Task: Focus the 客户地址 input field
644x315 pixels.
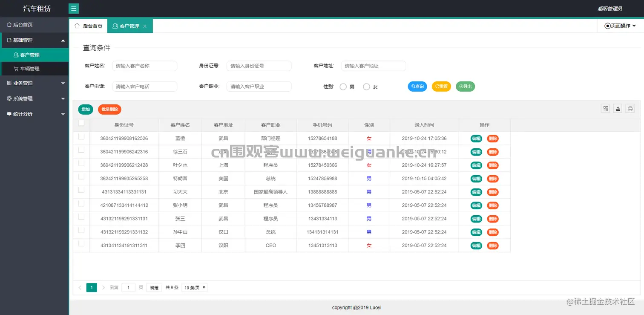Action: click(x=374, y=66)
